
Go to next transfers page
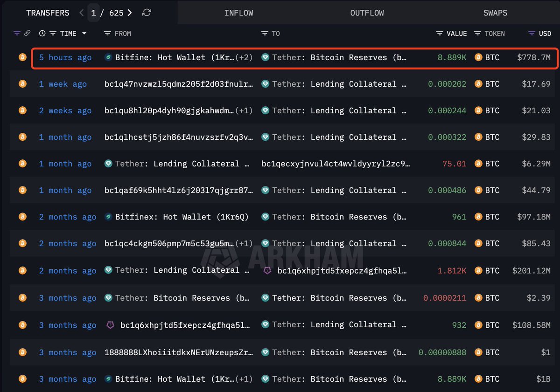click(x=130, y=13)
